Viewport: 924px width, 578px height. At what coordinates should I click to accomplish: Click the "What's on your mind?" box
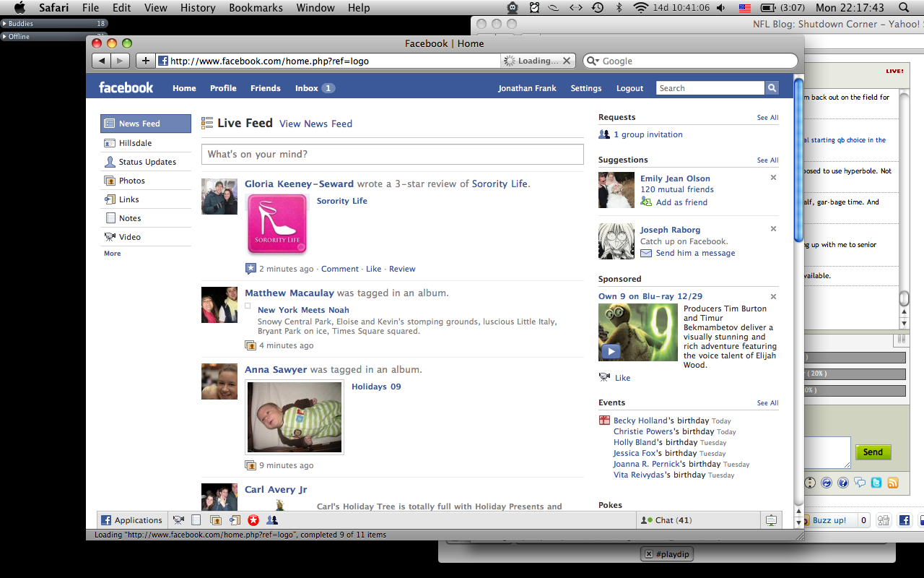(x=392, y=154)
